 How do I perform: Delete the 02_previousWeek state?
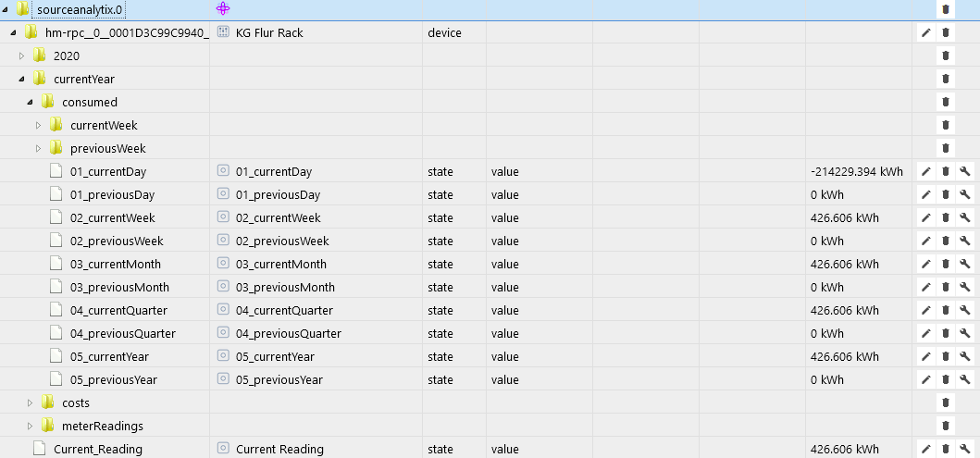click(945, 241)
